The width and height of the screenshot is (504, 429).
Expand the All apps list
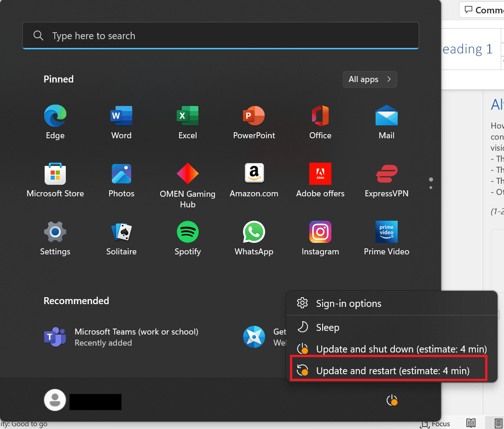click(370, 79)
